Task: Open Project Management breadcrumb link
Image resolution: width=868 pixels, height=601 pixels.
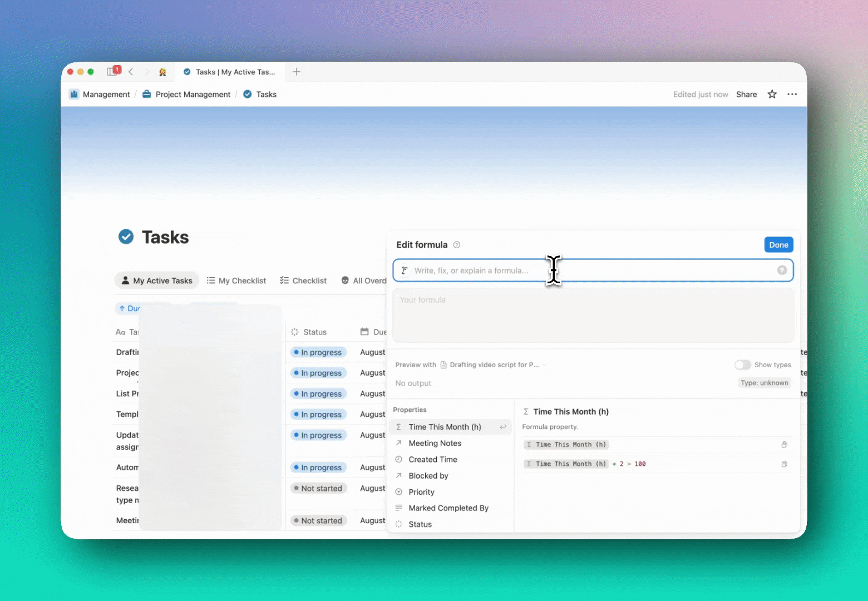Action: (193, 95)
